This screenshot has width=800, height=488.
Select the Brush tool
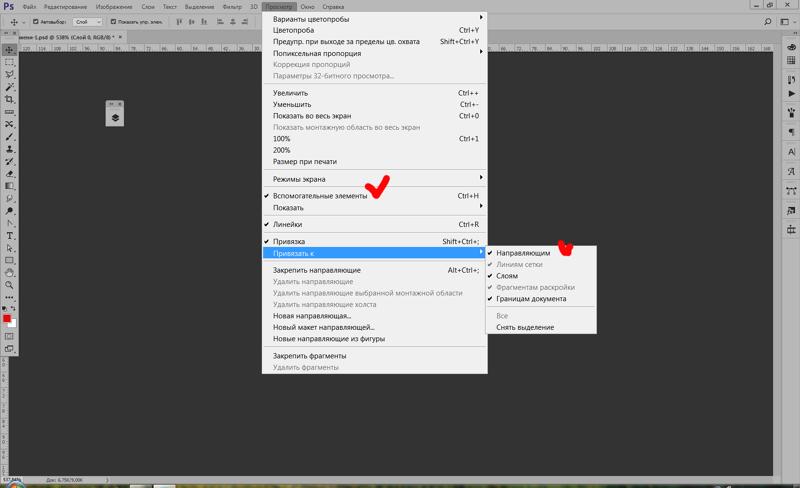(x=9, y=137)
